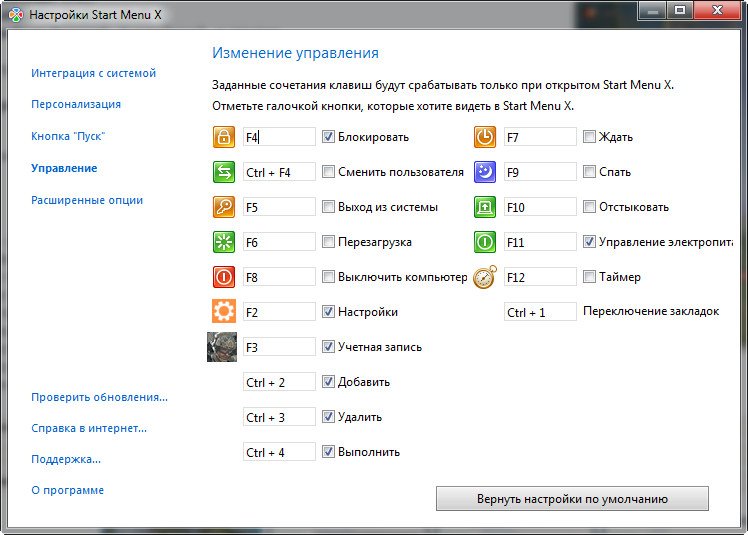The width and height of the screenshot is (748, 535).
Task: Focus the F4 hotkey field for Блокировать
Action: 279,137
